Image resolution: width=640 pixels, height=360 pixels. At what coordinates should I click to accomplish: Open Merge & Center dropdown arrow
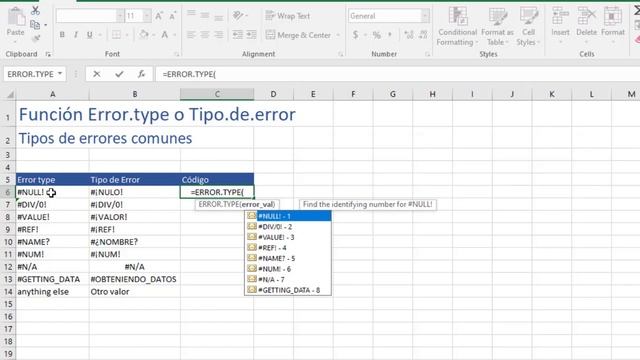[x=338, y=35]
